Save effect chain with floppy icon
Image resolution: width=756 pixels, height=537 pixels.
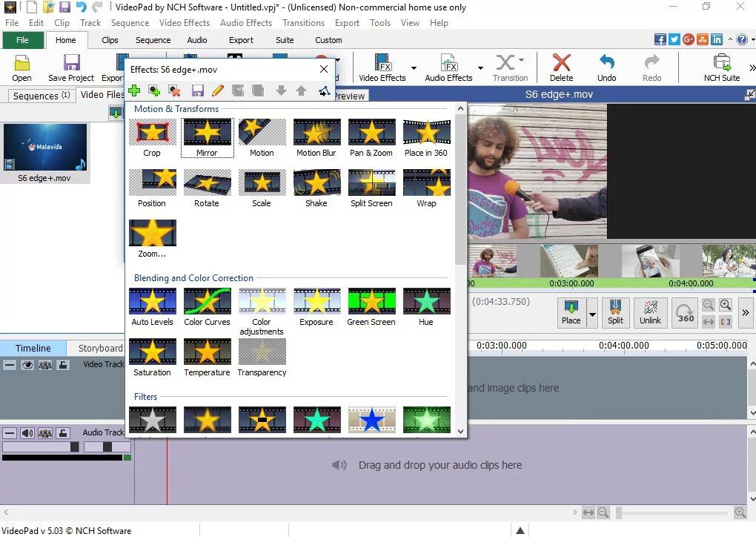tap(198, 90)
